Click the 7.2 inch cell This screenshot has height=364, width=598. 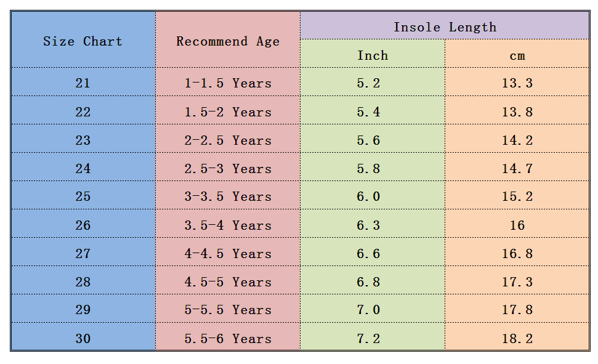[x=369, y=339]
